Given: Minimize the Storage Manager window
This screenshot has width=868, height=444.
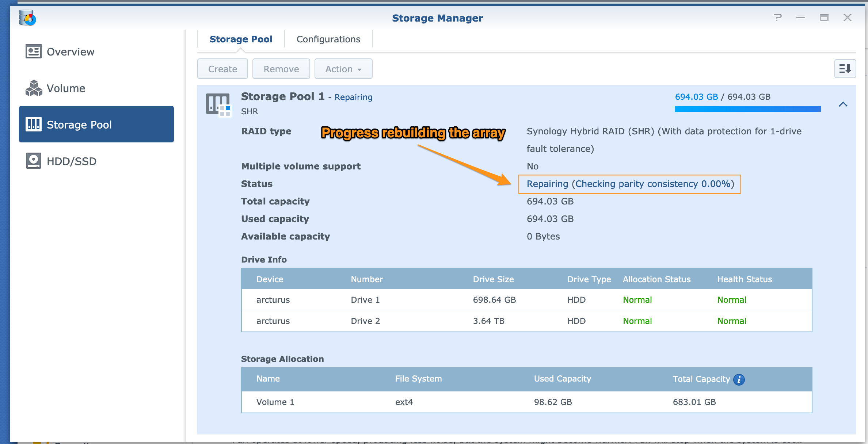Looking at the screenshot, I should point(801,18).
